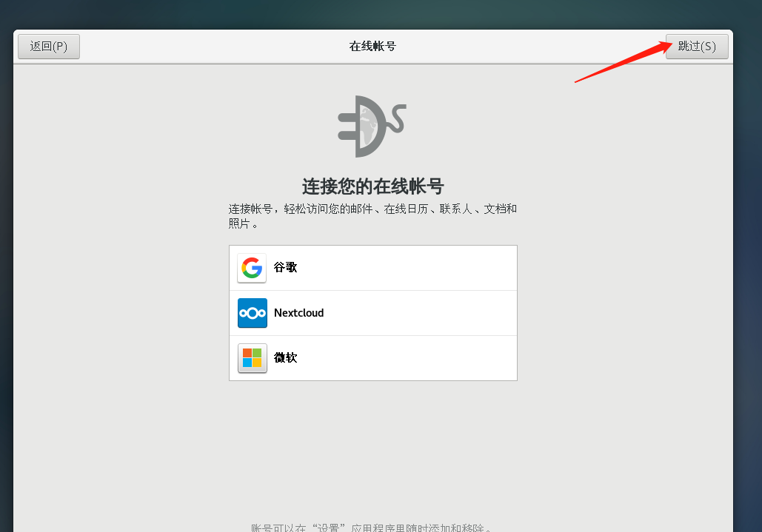Click the 跳过(S) skip button

coord(697,47)
